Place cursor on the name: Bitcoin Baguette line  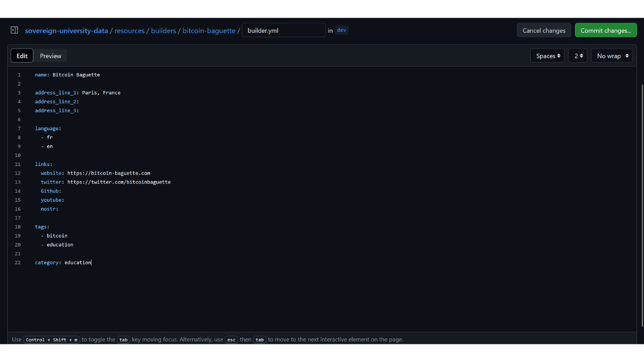point(67,75)
